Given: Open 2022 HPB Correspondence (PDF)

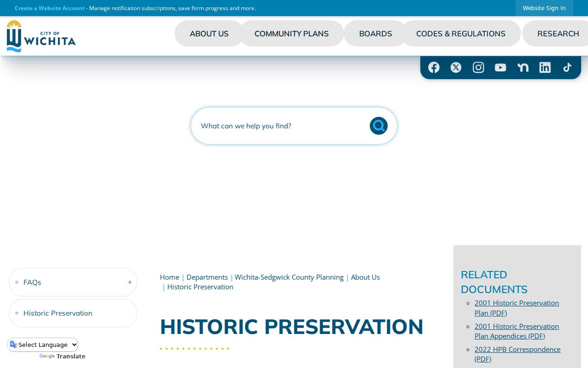Looking at the screenshot, I should [x=517, y=354].
